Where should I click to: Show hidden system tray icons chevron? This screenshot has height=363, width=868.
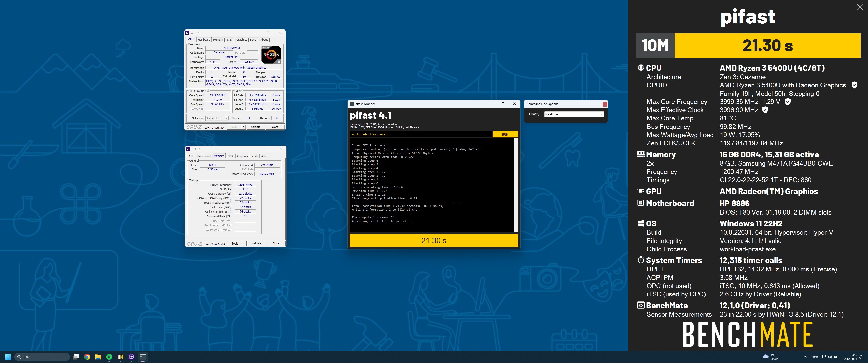(805, 357)
